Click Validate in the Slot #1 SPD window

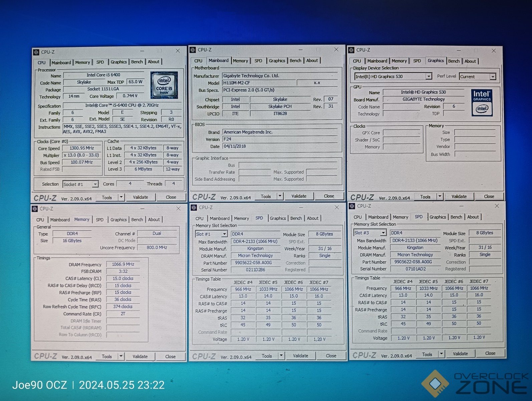tap(300, 356)
